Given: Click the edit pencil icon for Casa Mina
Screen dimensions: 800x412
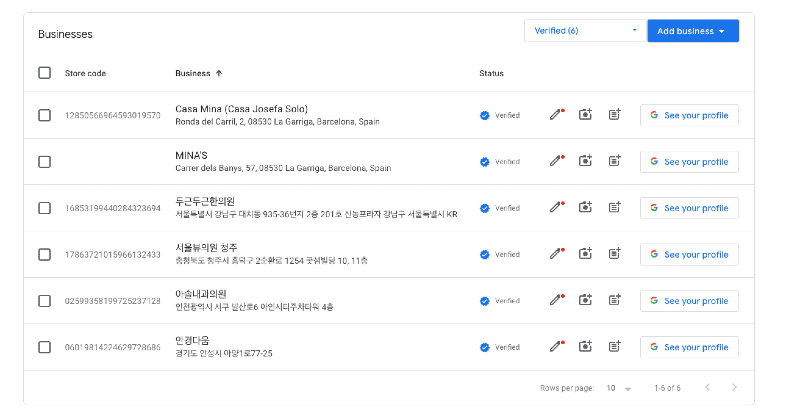Looking at the screenshot, I should pos(557,115).
